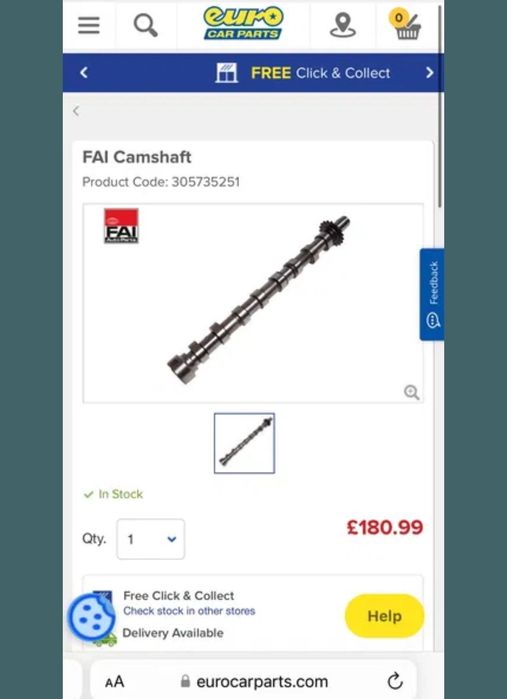Viewport: 507px width, 699px height.
Task: Select the camshaft thumbnail image
Action: coord(244,443)
